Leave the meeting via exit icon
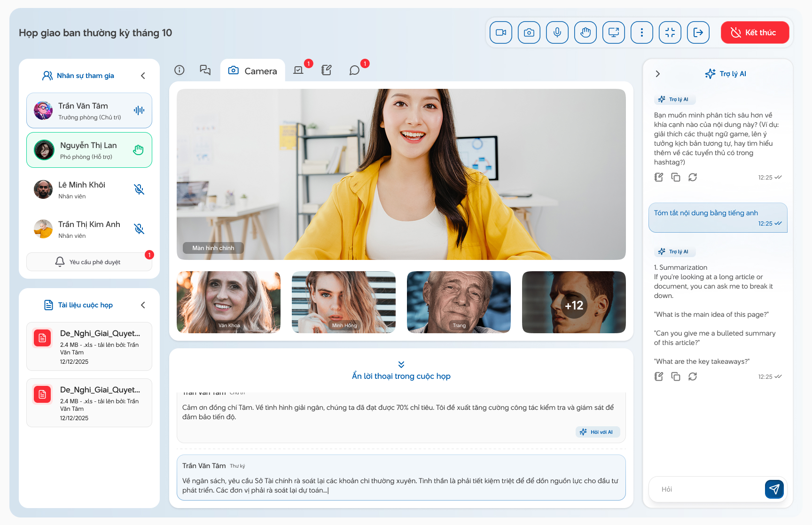Screen dimensions: 812x525 click(698, 32)
